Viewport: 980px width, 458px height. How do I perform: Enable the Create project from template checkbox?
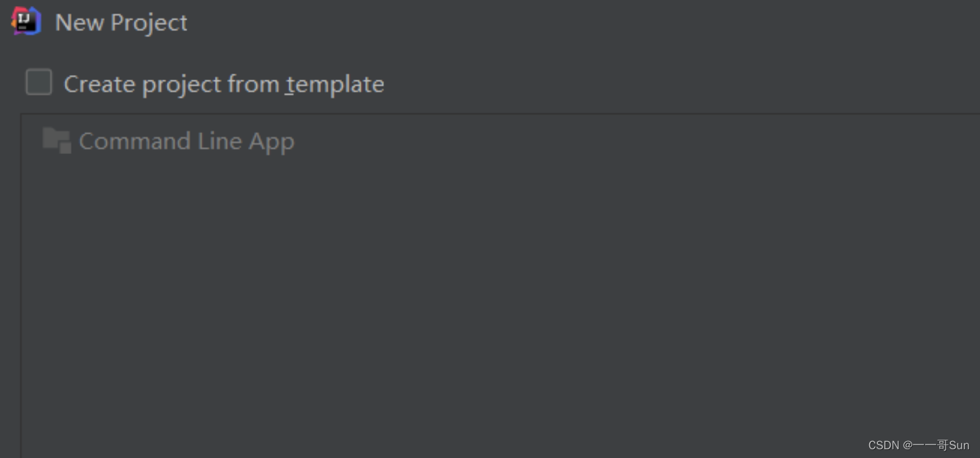tap(39, 82)
